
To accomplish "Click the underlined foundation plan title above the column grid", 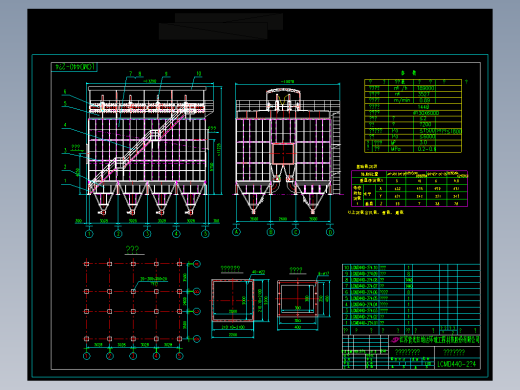I will 132,249.
